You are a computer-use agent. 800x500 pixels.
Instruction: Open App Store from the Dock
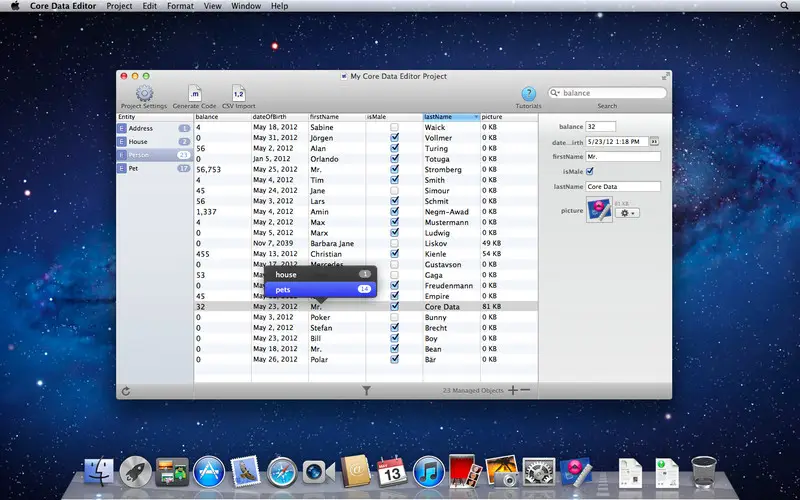pyautogui.click(x=209, y=471)
